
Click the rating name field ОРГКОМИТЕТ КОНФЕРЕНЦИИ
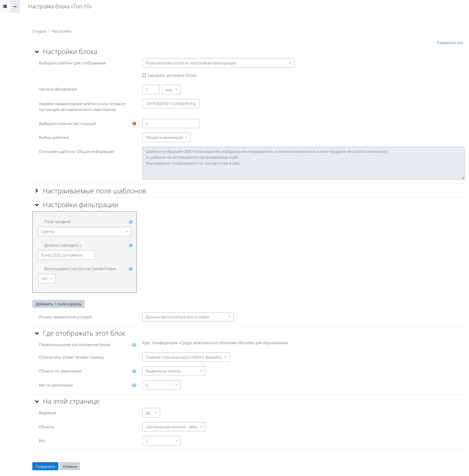[171, 104]
